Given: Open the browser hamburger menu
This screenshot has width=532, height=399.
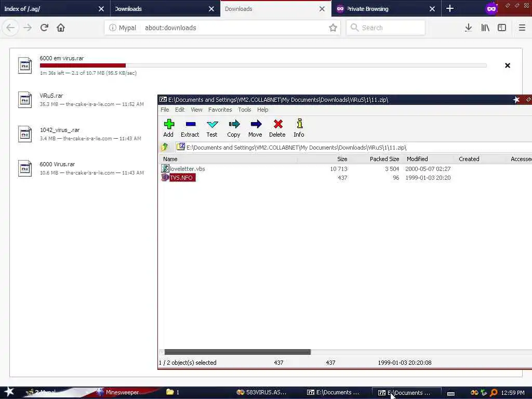Looking at the screenshot, I should click(522, 28).
